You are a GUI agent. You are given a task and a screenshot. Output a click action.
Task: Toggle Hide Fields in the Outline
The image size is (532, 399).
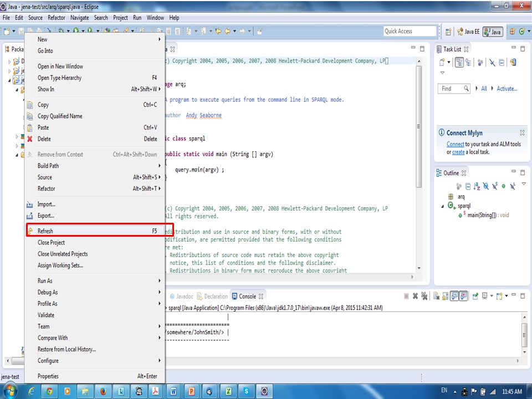(x=486, y=186)
